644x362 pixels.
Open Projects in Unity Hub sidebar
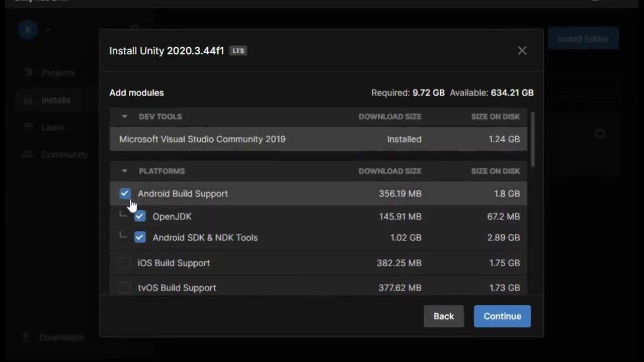point(58,73)
